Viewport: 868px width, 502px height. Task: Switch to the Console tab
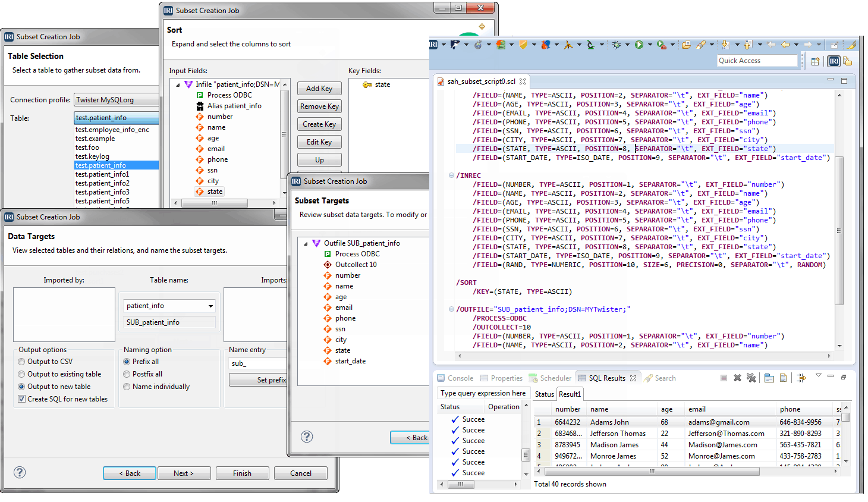(455, 378)
